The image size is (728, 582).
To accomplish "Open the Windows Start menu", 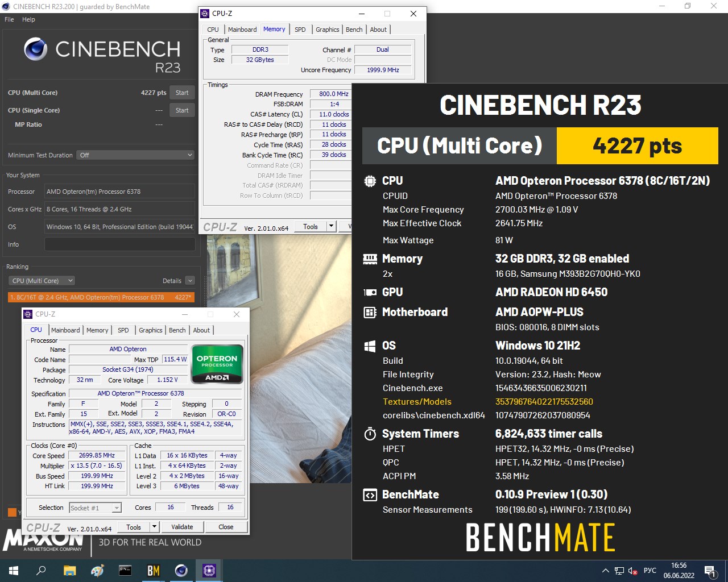I will (x=14, y=571).
